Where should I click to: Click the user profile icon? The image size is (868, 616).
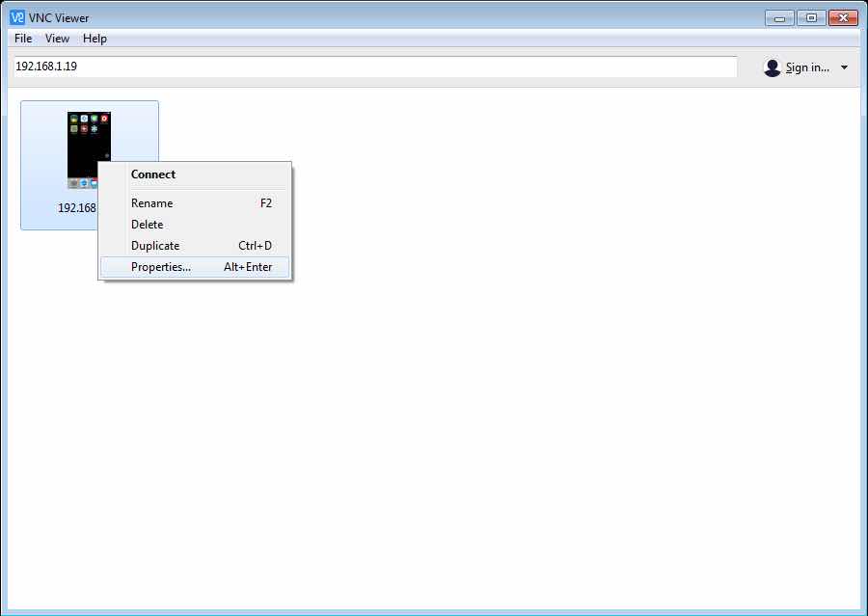coord(772,67)
